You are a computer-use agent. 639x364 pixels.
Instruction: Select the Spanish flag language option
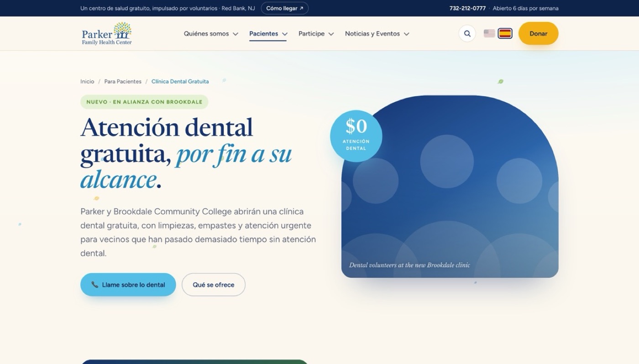pyautogui.click(x=505, y=33)
